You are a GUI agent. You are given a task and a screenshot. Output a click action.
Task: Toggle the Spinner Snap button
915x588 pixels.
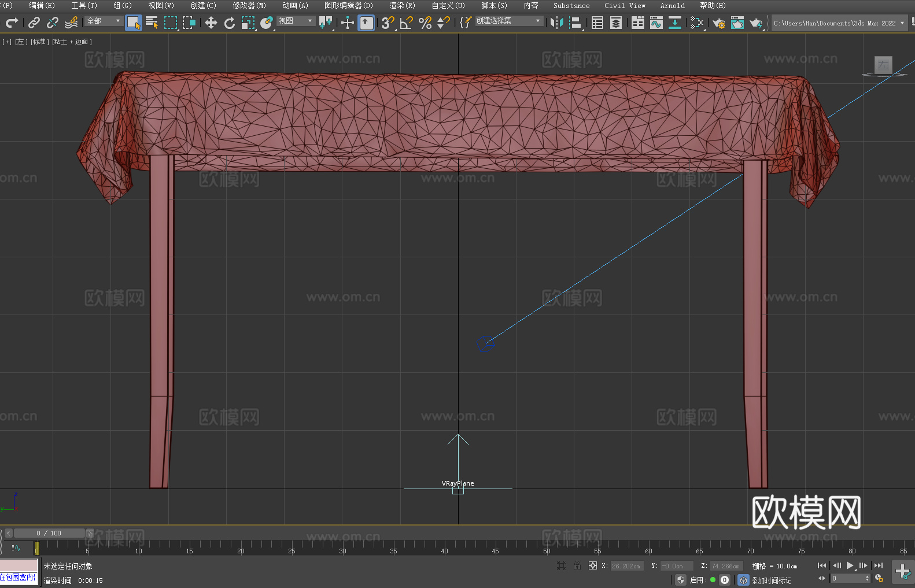coord(444,23)
